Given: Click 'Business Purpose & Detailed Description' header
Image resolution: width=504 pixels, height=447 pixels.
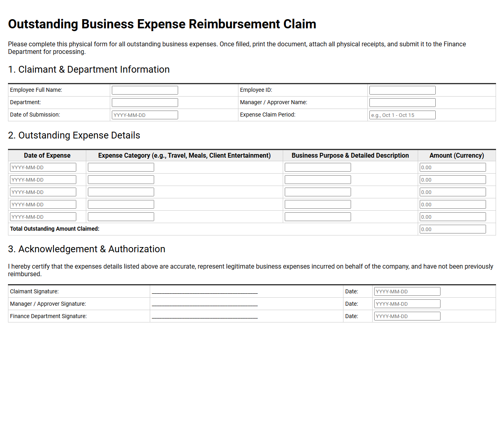Looking at the screenshot, I should coord(350,156).
